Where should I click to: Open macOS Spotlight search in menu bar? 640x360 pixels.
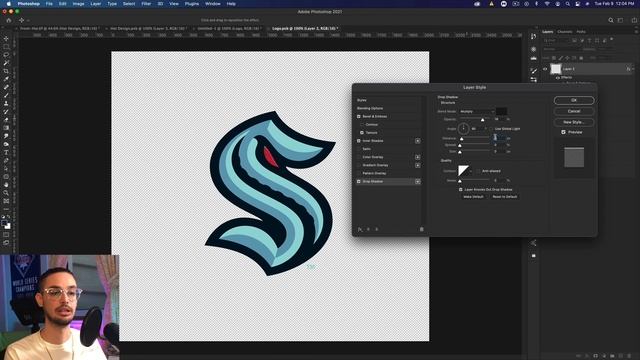pyautogui.click(x=567, y=4)
